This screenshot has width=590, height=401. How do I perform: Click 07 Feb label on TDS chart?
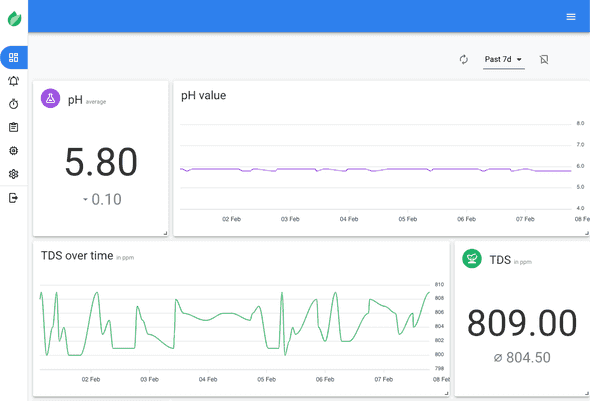383,379
